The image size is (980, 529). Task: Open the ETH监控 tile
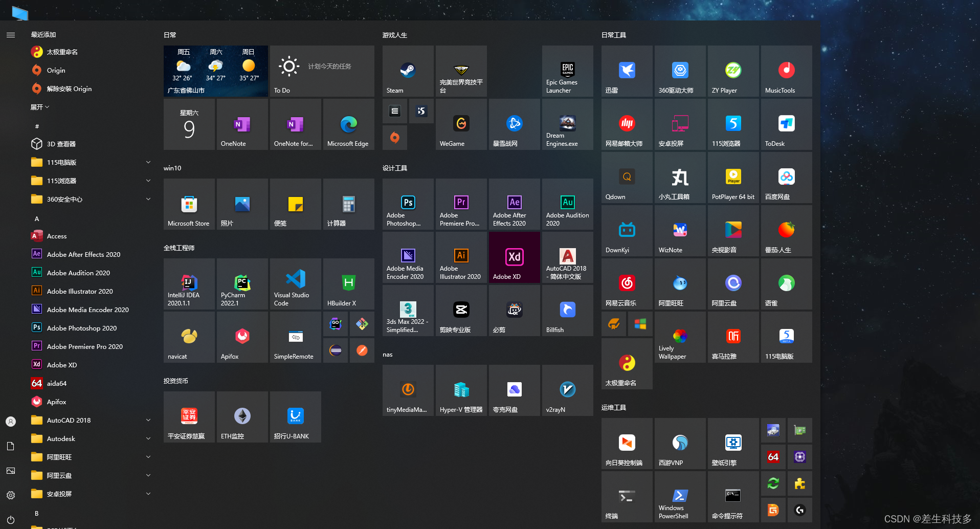tap(242, 417)
